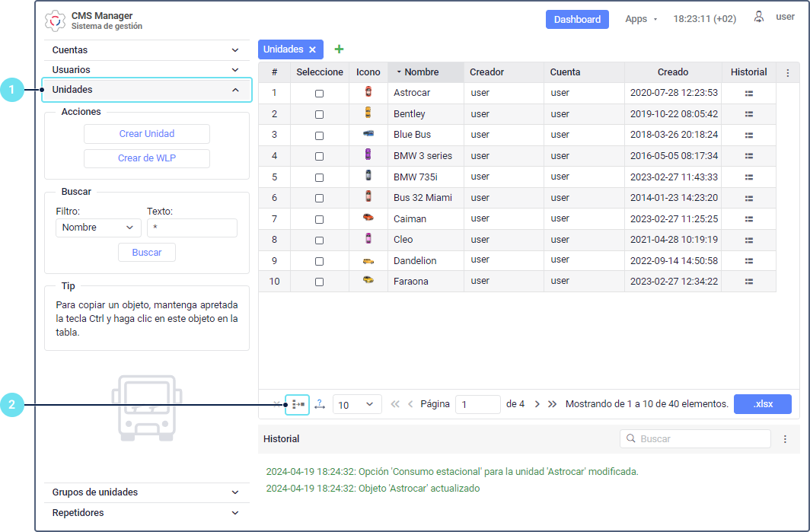Click the Crear Unidad button
Screen dimensions: 810x532
coord(147,134)
